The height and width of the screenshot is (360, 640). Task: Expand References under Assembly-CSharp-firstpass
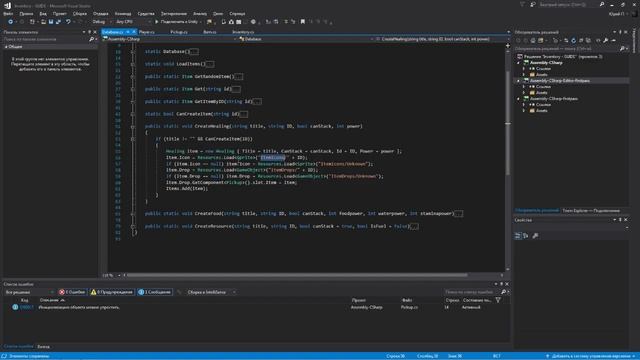[x=524, y=104]
